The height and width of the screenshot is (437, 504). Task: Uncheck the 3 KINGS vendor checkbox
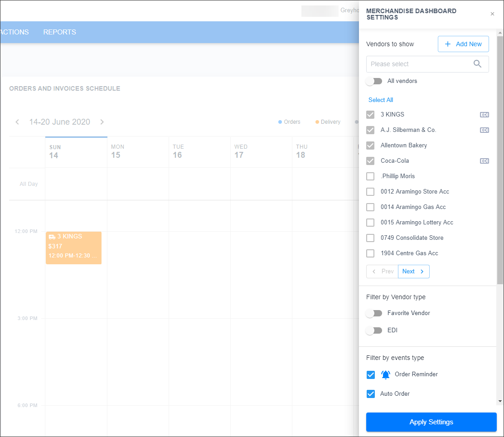(x=370, y=115)
